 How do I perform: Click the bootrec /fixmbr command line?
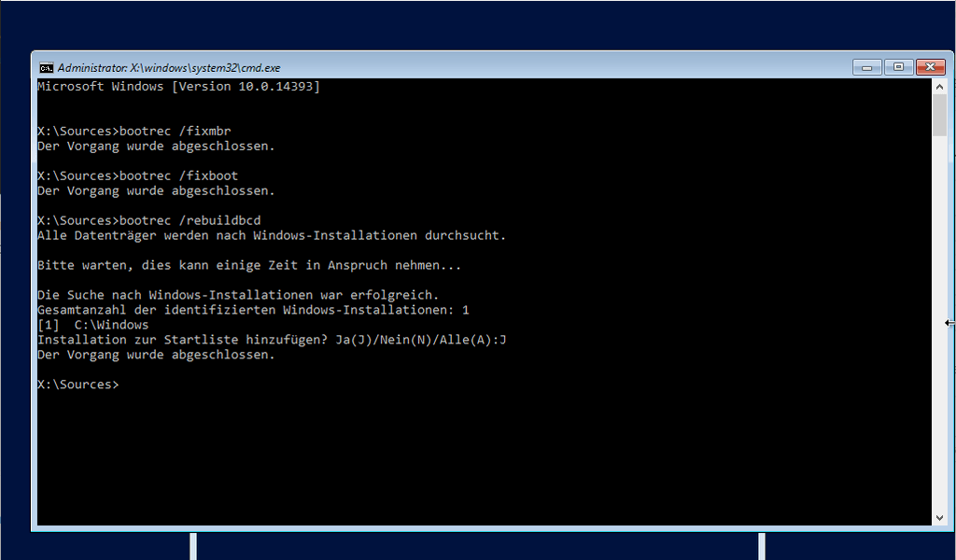click(x=134, y=131)
